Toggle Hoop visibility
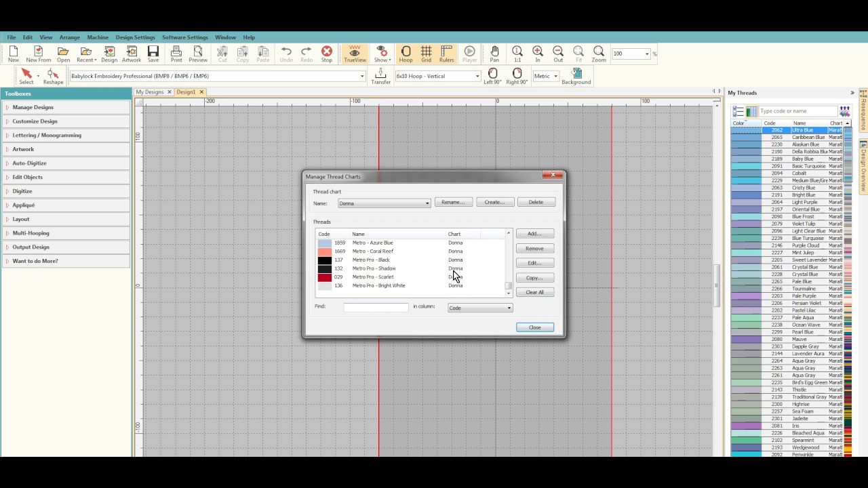Image resolution: width=868 pixels, height=488 pixels. tap(406, 54)
